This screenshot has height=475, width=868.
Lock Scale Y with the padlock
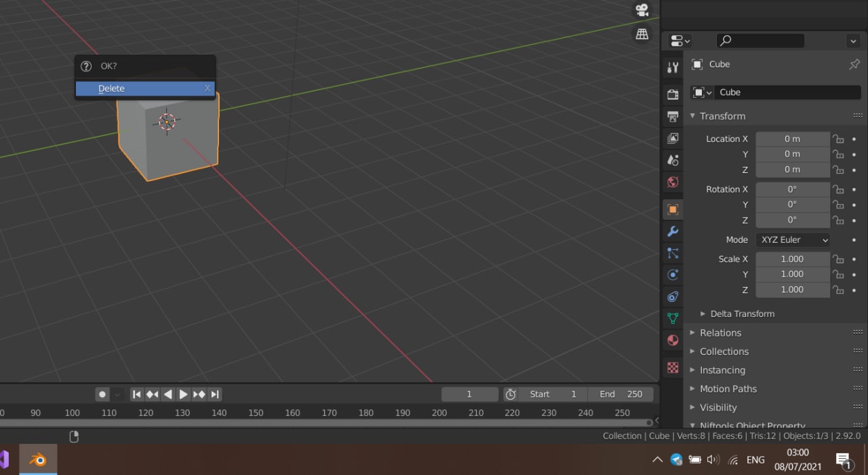point(838,275)
